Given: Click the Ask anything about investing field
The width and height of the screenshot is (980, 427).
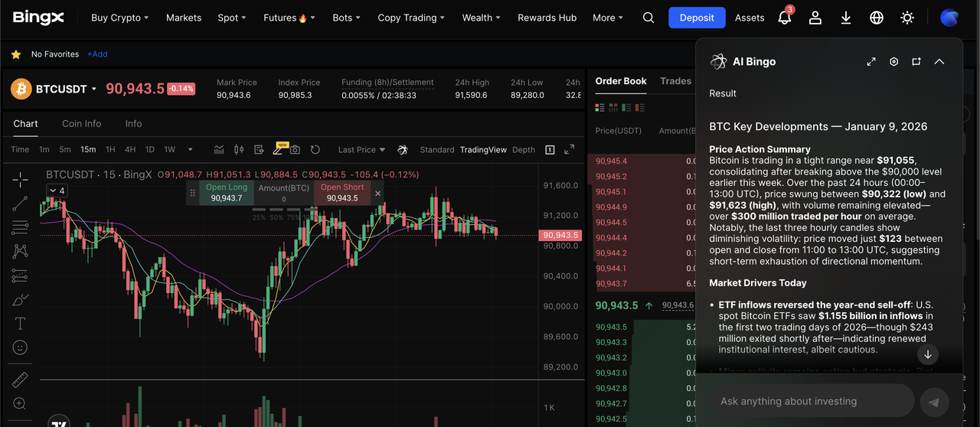Looking at the screenshot, I should [x=812, y=401].
